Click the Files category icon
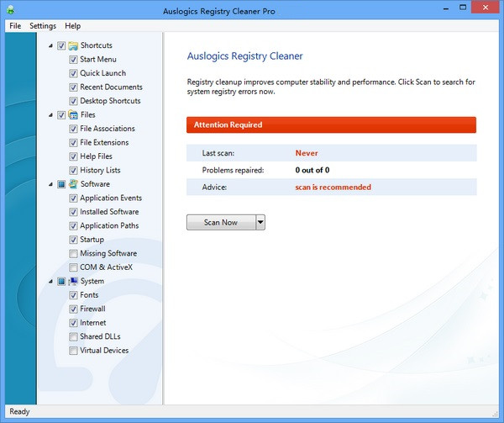 pyautogui.click(x=73, y=115)
